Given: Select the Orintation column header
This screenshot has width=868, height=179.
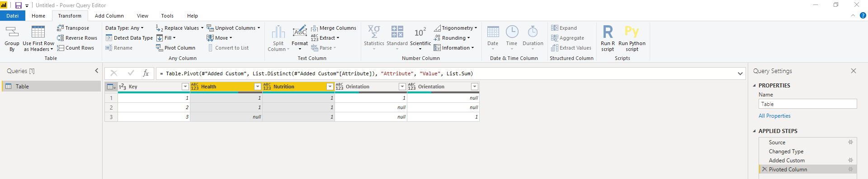Looking at the screenshot, I should [371, 87].
